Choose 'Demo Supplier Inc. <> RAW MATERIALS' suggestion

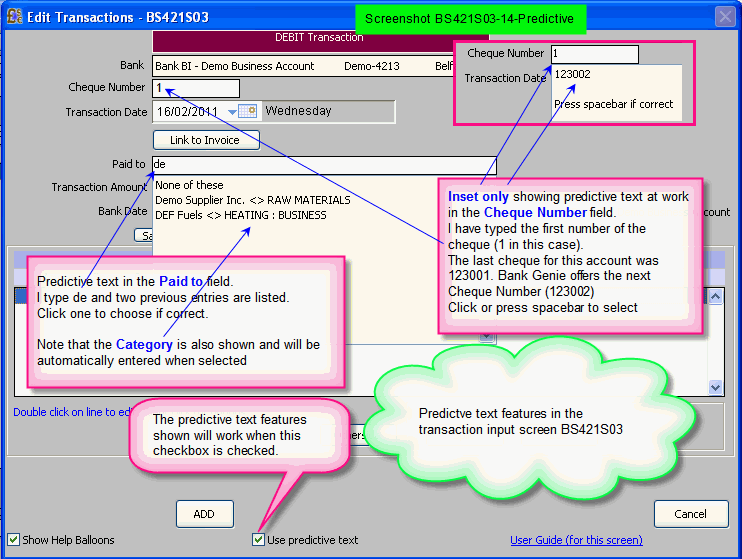tap(253, 200)
